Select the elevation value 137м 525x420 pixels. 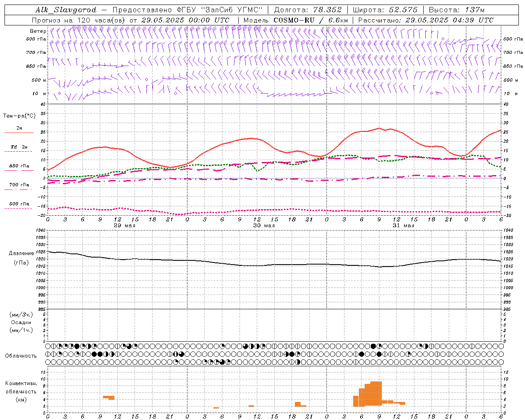[475, 10]
